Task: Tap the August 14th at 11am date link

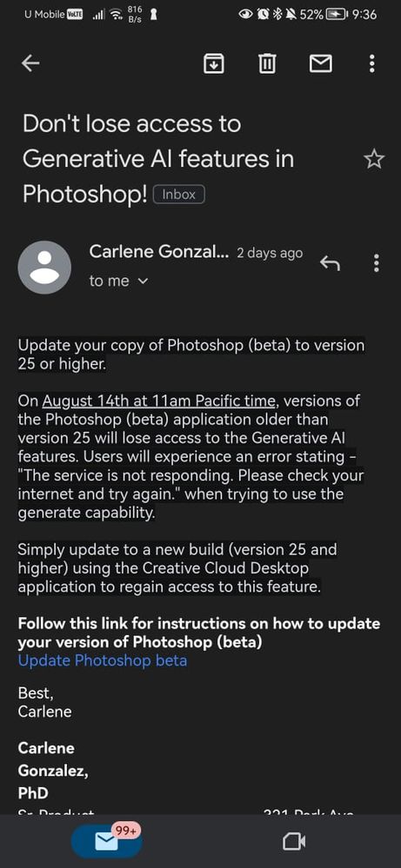Action: [159, 401]
